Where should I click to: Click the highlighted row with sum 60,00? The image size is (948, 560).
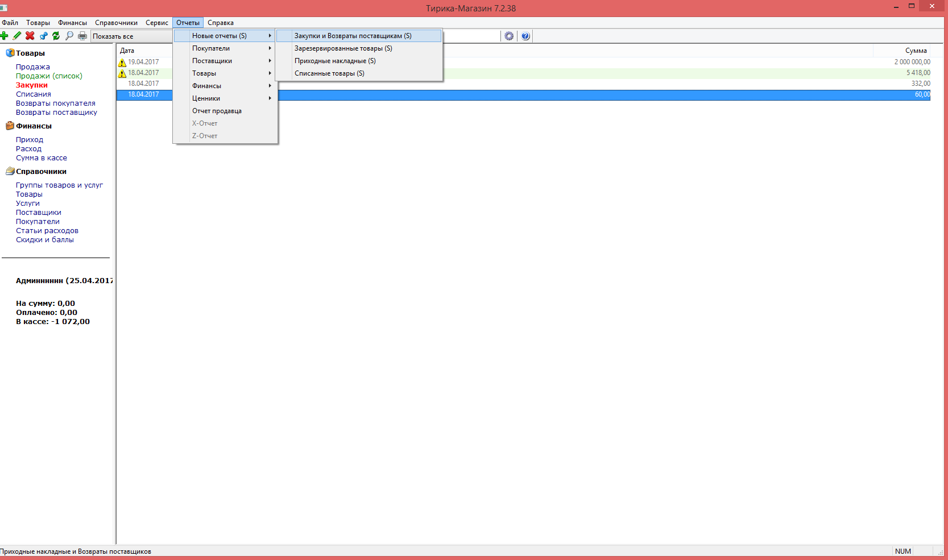click(x=524, y=94)
